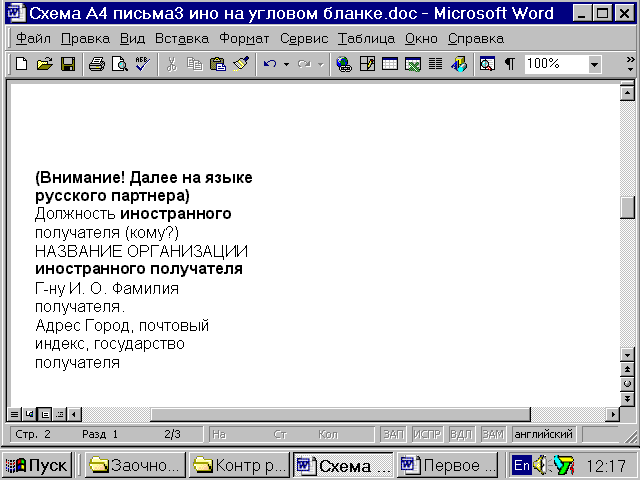Image resolution: width=640 pixels, height=480 pixels.
Task: Open the 100% zoom dropdown
Action: [x=594, y=64]
